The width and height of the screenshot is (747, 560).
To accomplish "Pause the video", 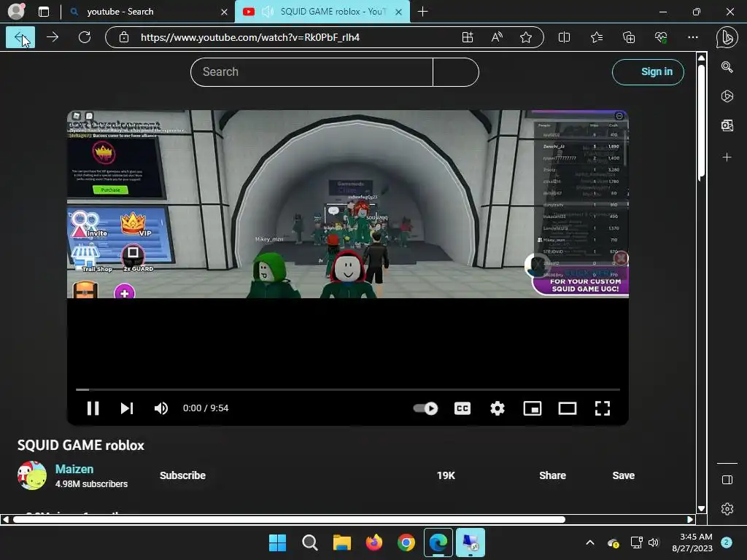I will (93, 408).
